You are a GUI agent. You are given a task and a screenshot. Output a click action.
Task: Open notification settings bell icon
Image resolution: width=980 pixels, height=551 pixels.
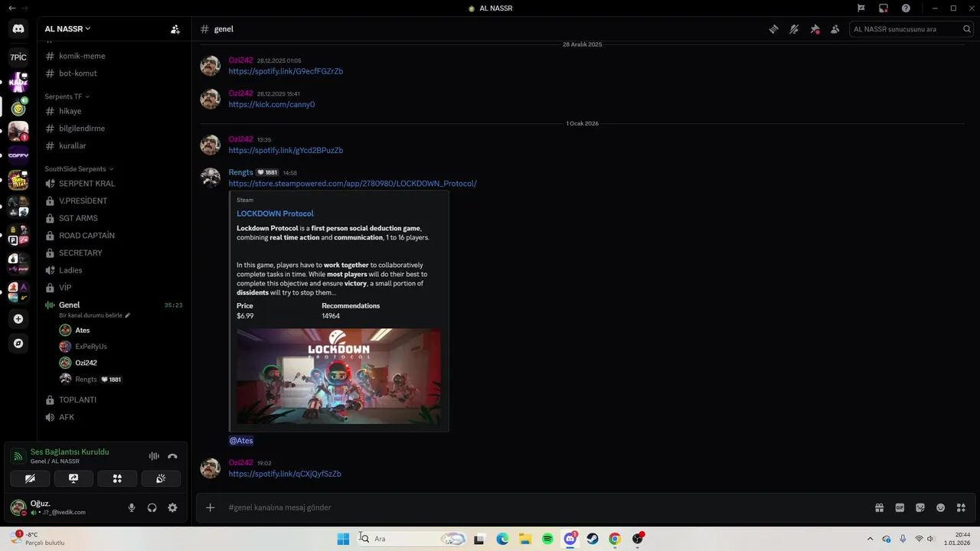[x=794, y=29]
